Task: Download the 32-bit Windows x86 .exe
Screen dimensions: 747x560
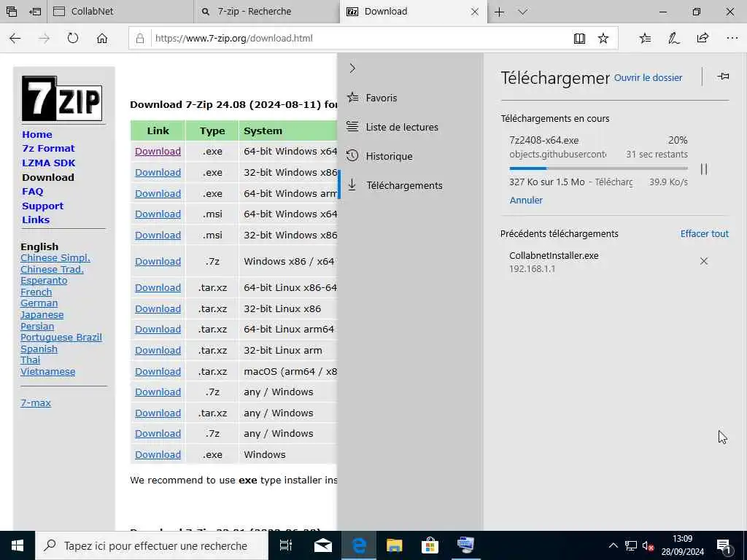Action: pyautogui.click(x=158, y=172)
